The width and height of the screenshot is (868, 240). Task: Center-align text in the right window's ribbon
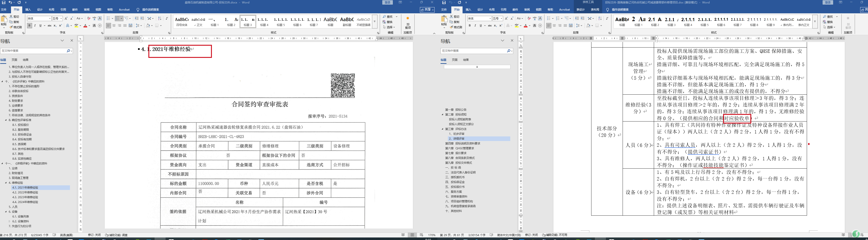(554, 26)
